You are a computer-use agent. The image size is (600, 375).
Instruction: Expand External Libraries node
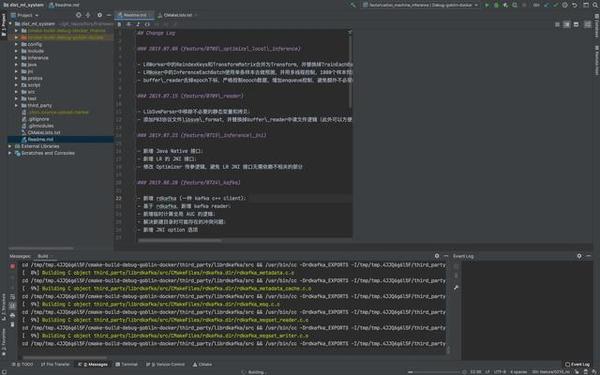click(x=10, y=146)
